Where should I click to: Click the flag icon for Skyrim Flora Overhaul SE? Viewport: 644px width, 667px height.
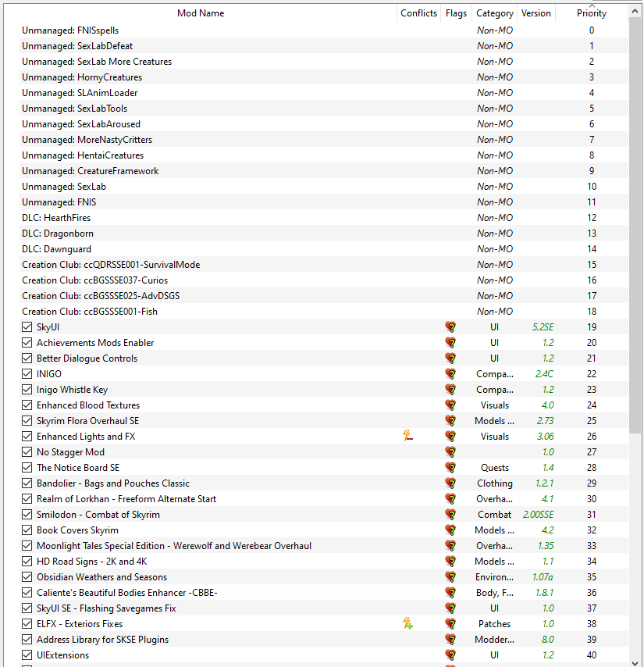click(450, 421)
